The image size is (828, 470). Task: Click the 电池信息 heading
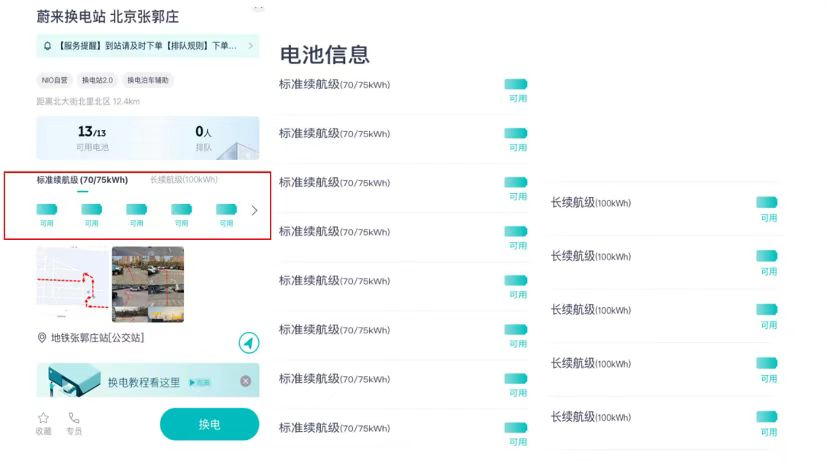[x=324, y=55]
